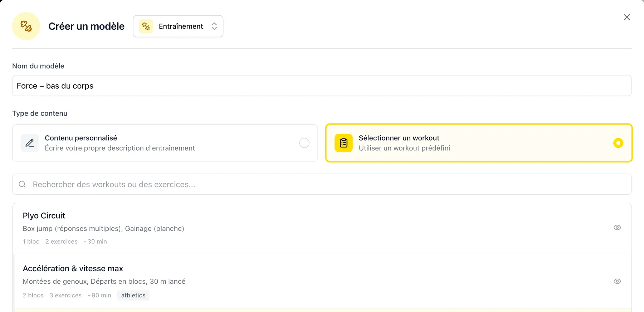This screenshot has height=312, width=644.
Task: Click the 1 bloc label
Action: point(31,242)
